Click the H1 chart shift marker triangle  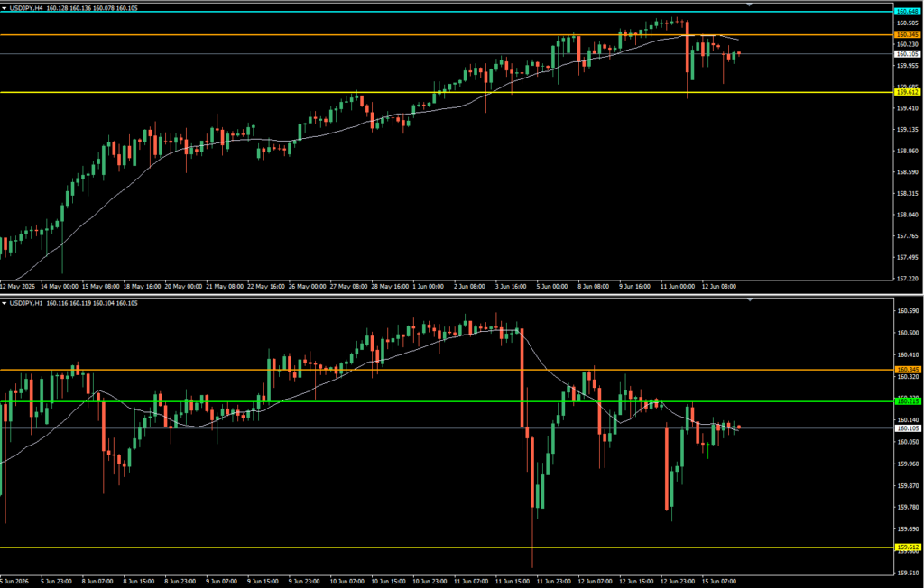pos(750,299)
